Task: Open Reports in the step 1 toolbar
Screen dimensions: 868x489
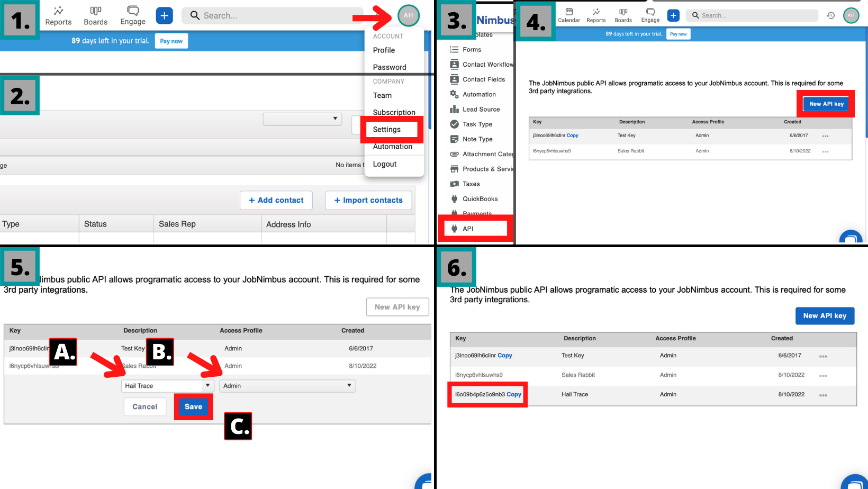Action: (58, 16)
